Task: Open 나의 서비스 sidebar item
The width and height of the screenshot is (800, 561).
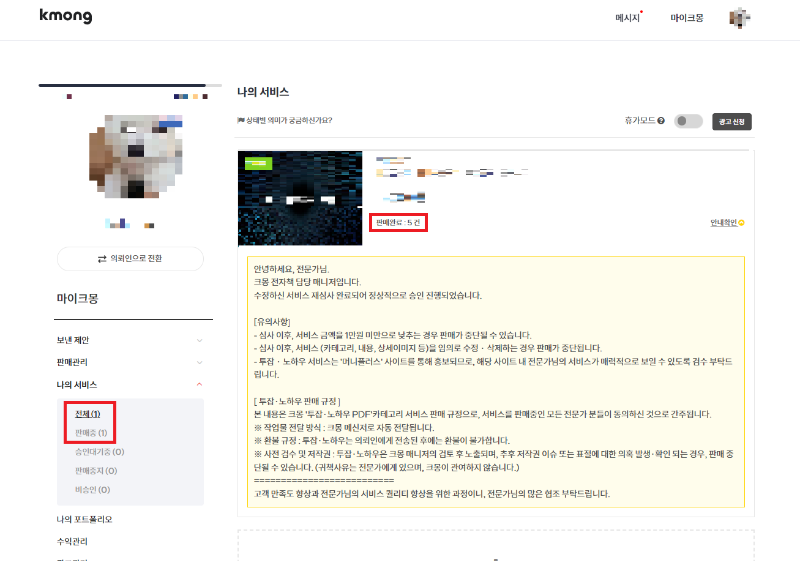Action: tap(77, 385)
